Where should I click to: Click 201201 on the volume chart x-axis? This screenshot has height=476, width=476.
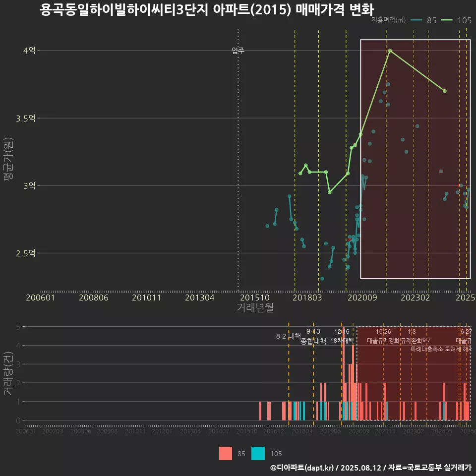162,431
